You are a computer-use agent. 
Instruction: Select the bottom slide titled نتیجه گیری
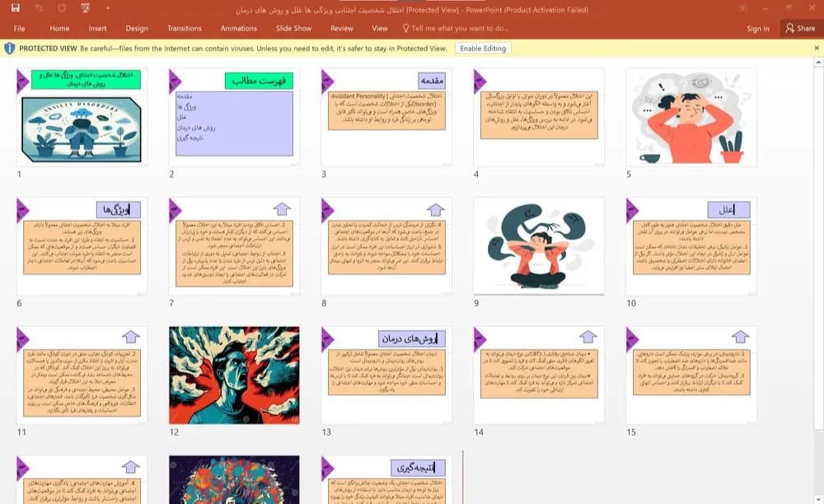(386, 480)
